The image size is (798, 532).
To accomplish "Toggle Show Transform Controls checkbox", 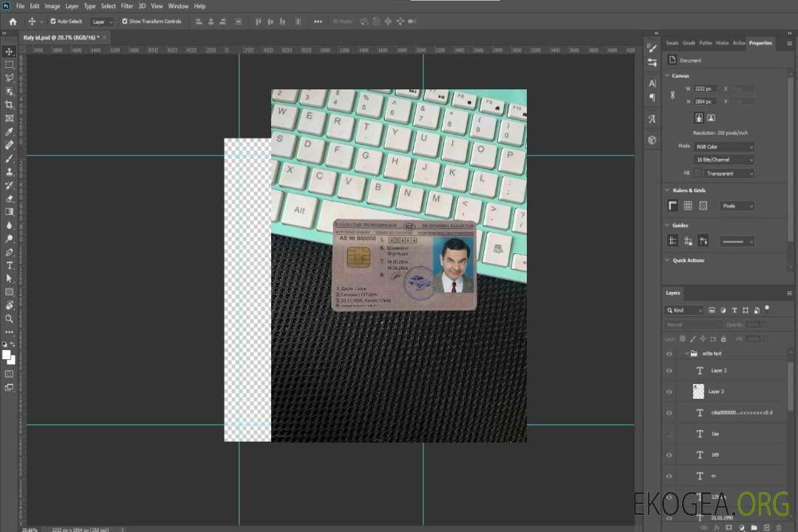I will point(125,21).
